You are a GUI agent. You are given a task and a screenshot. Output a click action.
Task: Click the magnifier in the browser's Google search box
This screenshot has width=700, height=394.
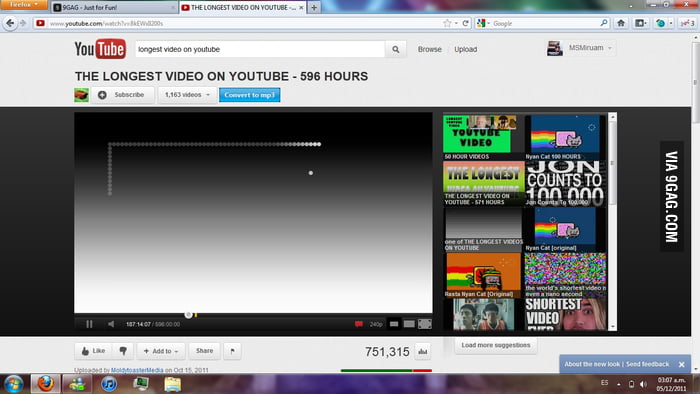[x=604, y=23]
